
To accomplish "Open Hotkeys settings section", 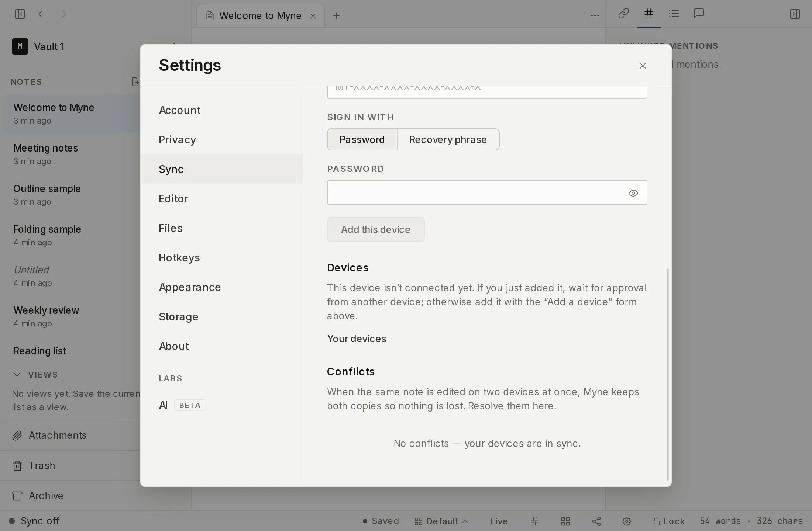I will point(221,257).
